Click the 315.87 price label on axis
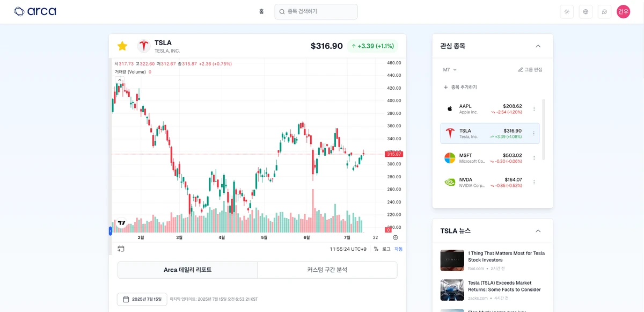Screen dimensions: 644x312 (394, 154)
